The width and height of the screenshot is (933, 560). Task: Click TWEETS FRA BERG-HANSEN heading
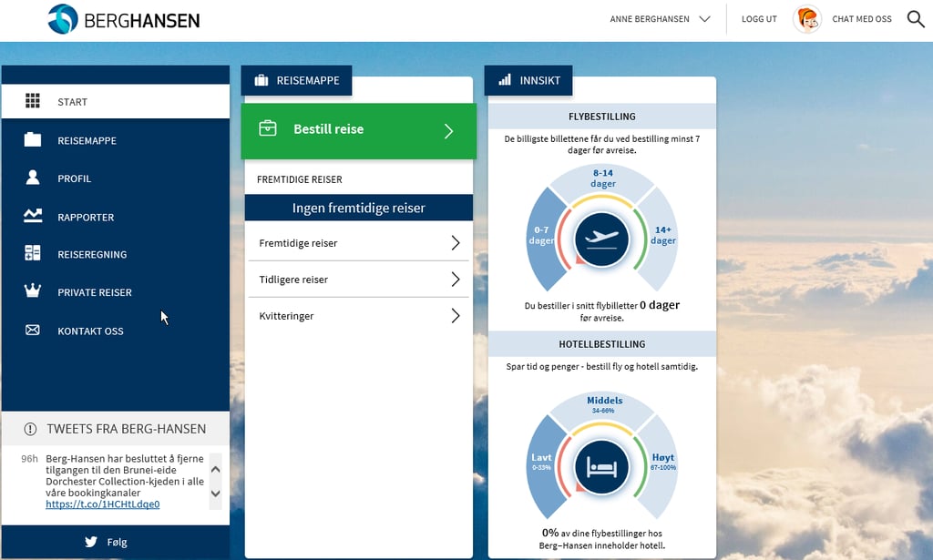126,429
